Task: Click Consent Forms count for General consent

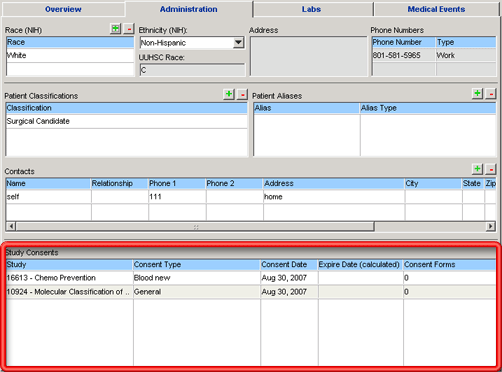Action: 450,292
